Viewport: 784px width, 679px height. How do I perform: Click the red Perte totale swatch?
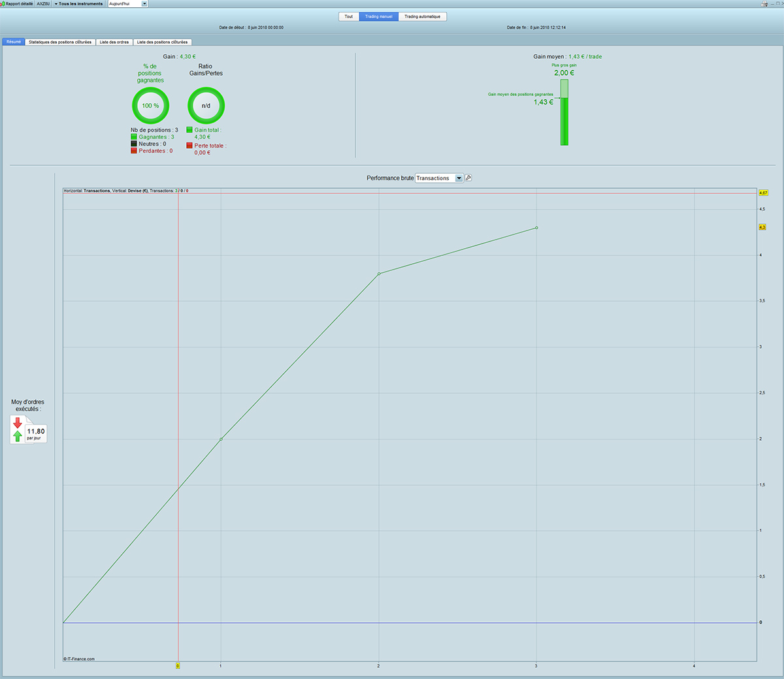click(189, 146)
